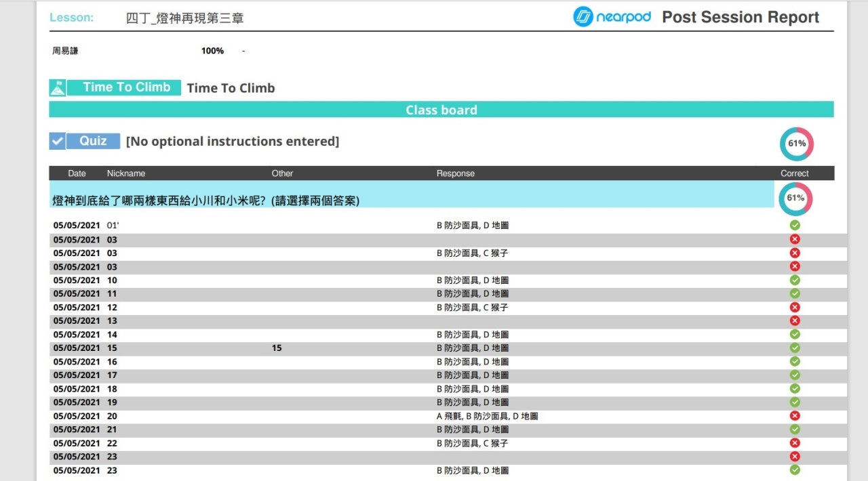Click the Nearpod logo icon
This screenshot has width=868, height=481.
[x=583, y=17]
